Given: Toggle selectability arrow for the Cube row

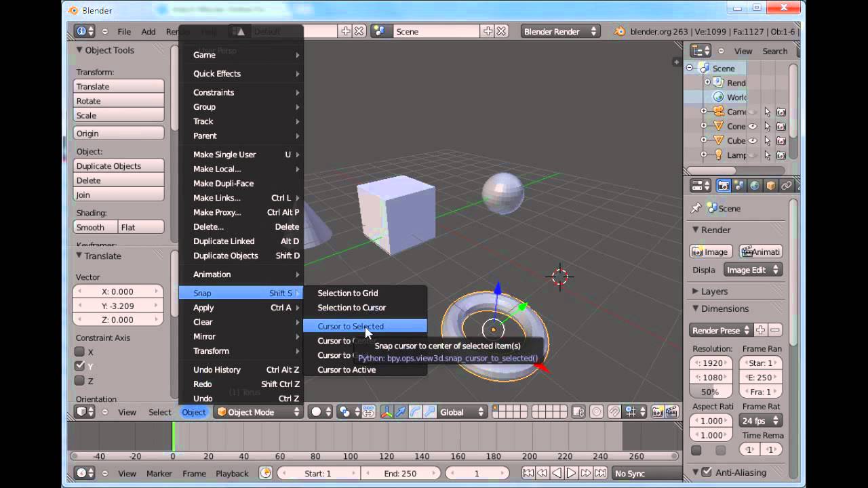Looking at the screenshot, I should pyautogui.click(x=767, y=140).
